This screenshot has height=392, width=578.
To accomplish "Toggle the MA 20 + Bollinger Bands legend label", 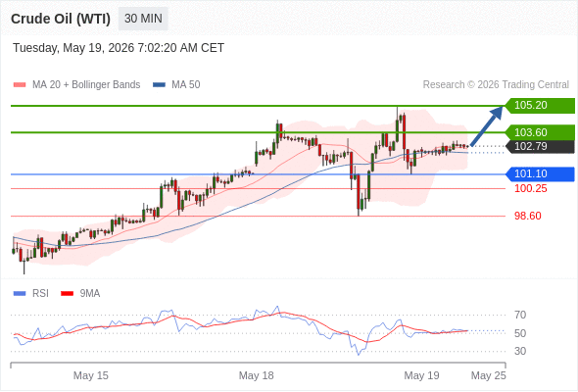I will click(x=86, y=85).
